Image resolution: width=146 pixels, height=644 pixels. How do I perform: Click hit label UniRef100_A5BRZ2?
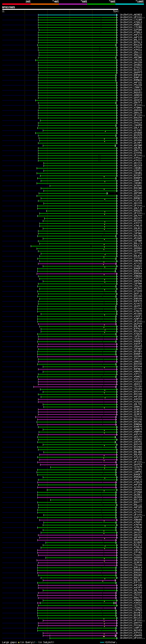131,25
